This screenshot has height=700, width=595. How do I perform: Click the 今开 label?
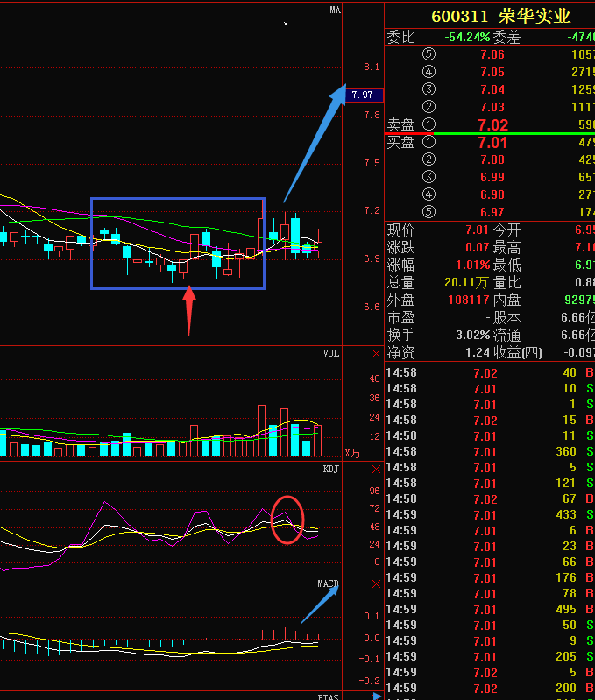[507, 230]
